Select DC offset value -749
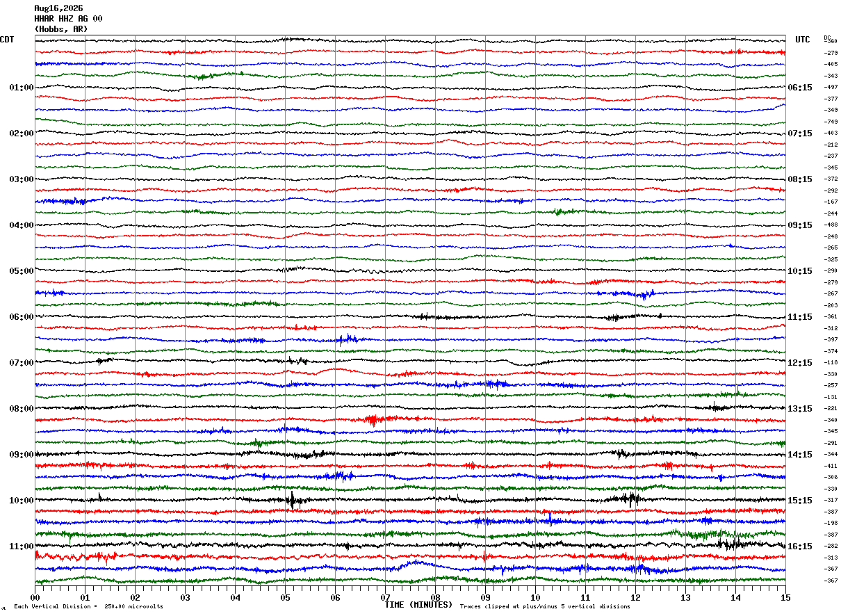This screenshot has height=616, width=841. (831, 122)
